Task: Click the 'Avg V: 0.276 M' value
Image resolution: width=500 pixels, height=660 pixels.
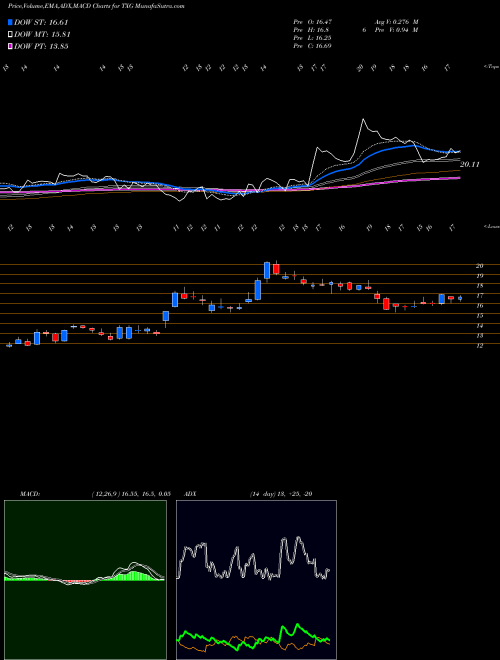Action: [x=398, y=21]
